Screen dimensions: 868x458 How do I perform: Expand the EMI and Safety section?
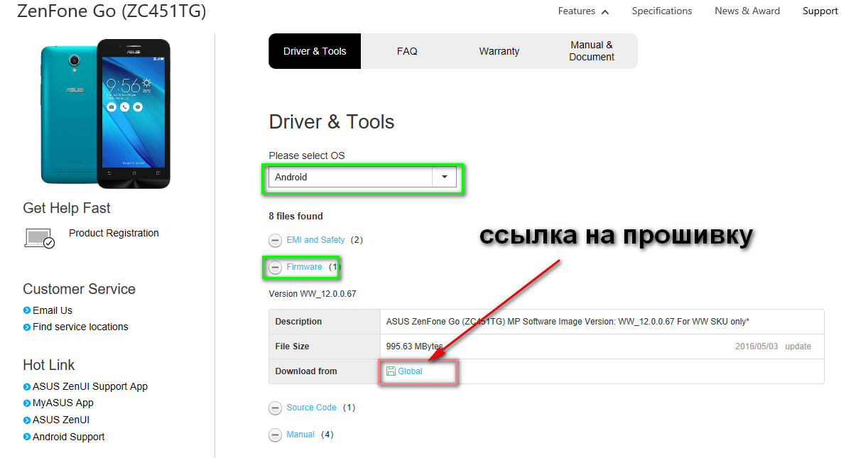[315, 240]
